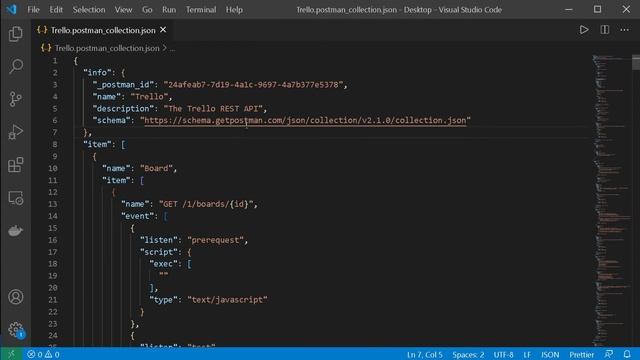Click breadcrumb Trello.postman_collection.json file name

107,48
